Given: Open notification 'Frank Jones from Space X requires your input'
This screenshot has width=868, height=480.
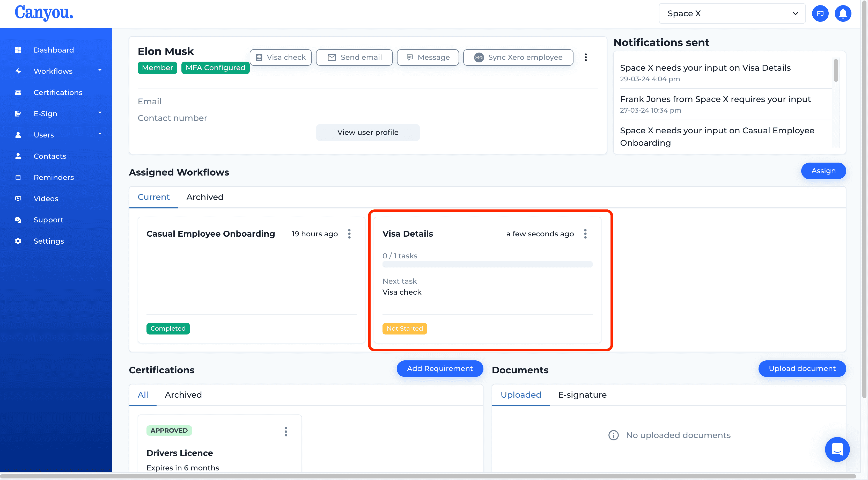Looking at the screenshot, I should tap(715, 99).
